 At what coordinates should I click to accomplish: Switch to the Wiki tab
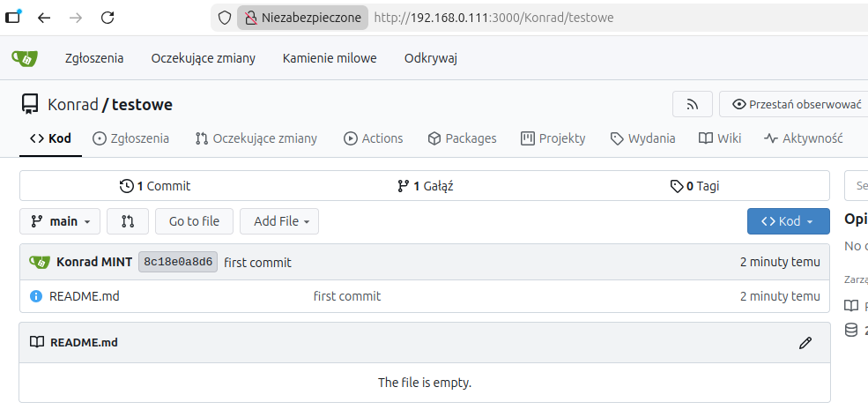(720, 138)
